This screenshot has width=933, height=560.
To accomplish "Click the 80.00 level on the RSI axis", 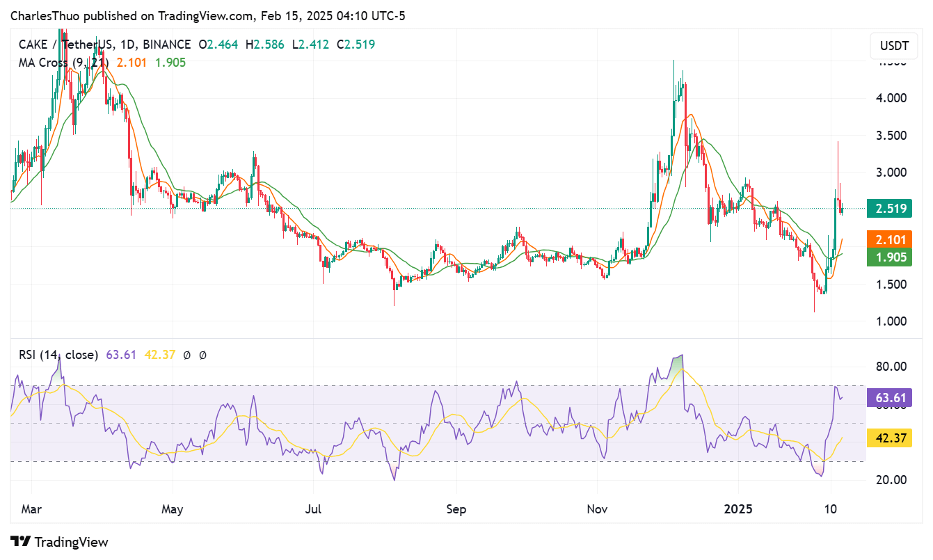I will tap(890, 367).
